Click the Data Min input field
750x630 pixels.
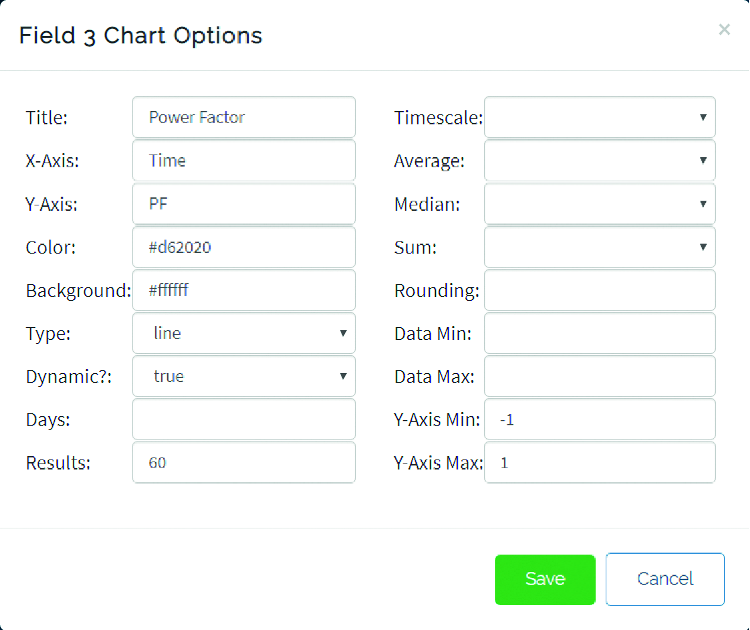(x=599, y=333)
